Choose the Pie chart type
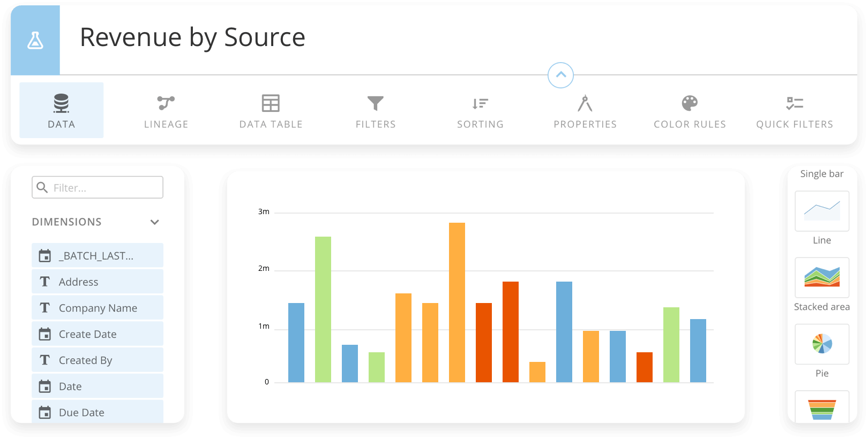Image resolution: width=868 pixels, height=439 pixels. click(821, 344)
